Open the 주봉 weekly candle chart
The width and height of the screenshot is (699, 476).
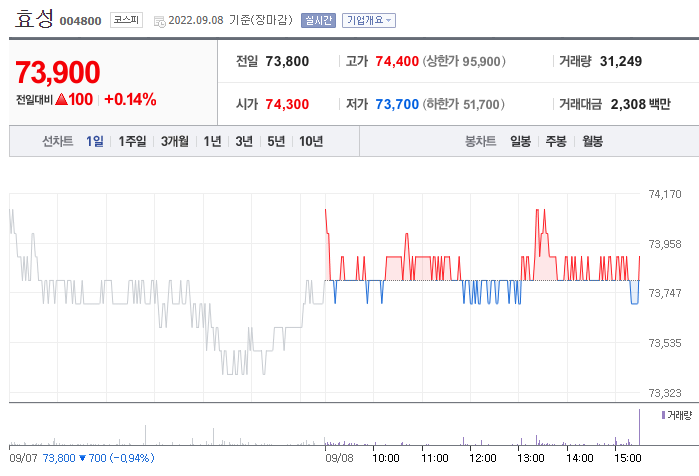(556, 141)
